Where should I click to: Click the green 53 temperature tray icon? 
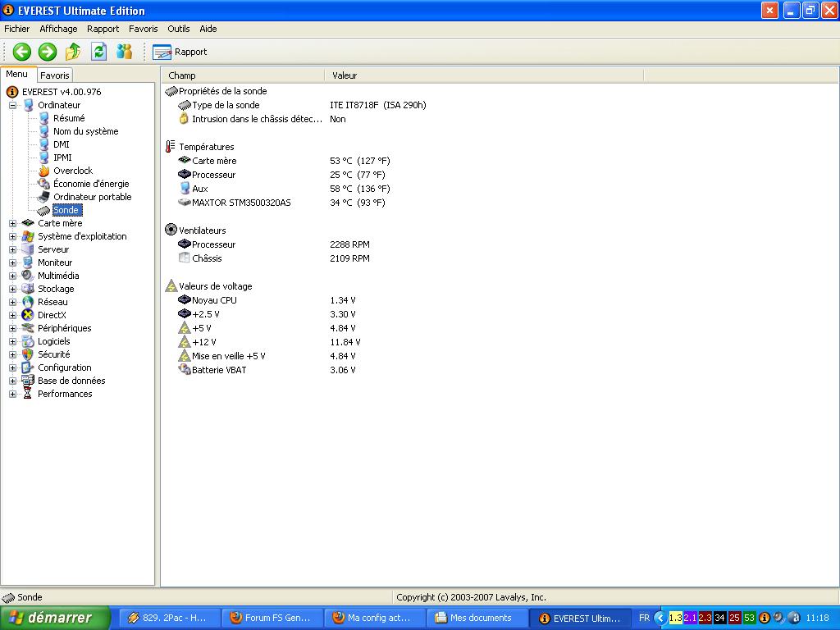coord(749,619)
